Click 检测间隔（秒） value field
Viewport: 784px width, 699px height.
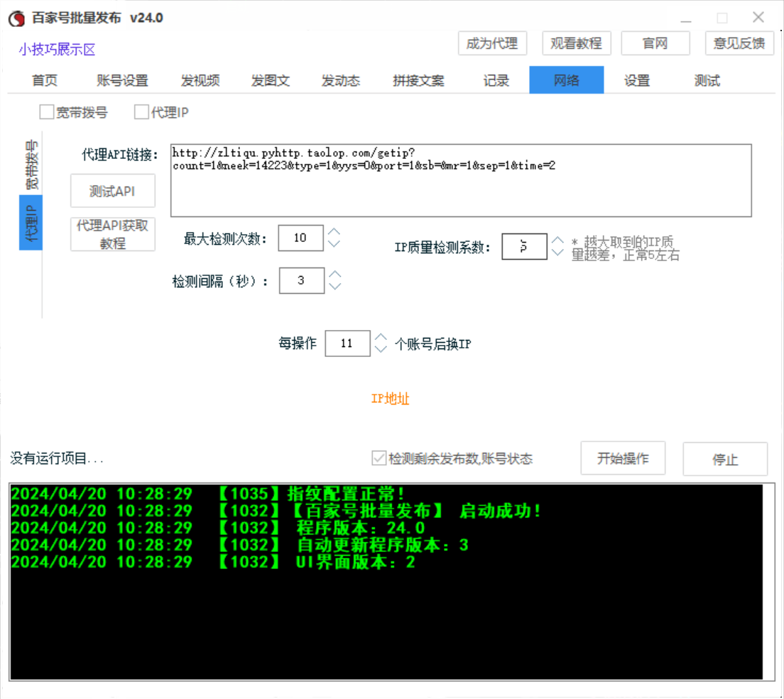tap(302, 280)
